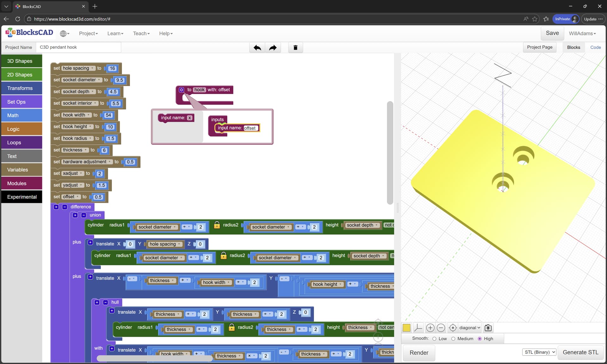The width and height of the screenshot is (607, 364).
Task: Click the Render button
Action: point(419,353)
